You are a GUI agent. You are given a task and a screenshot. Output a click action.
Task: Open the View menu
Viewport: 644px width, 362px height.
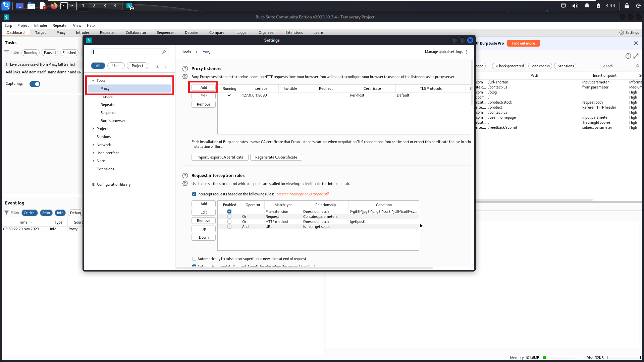point(77,25)
